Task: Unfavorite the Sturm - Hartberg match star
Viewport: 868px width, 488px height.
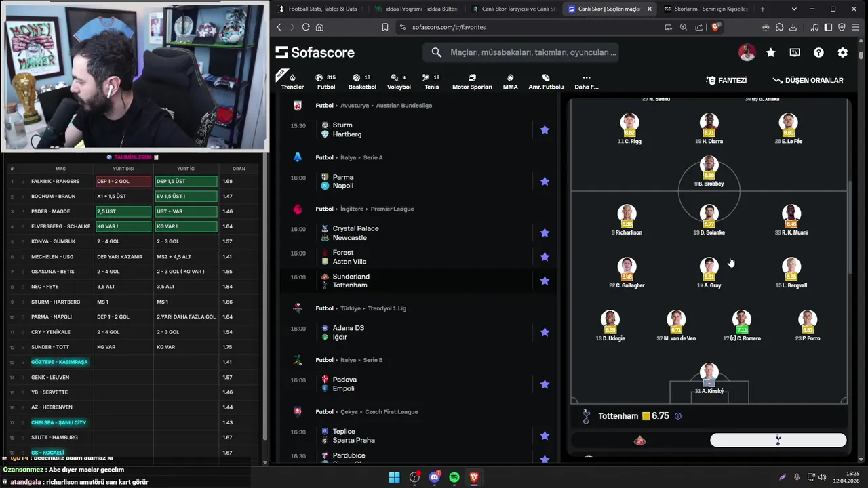Action: [x=545, y=129]
